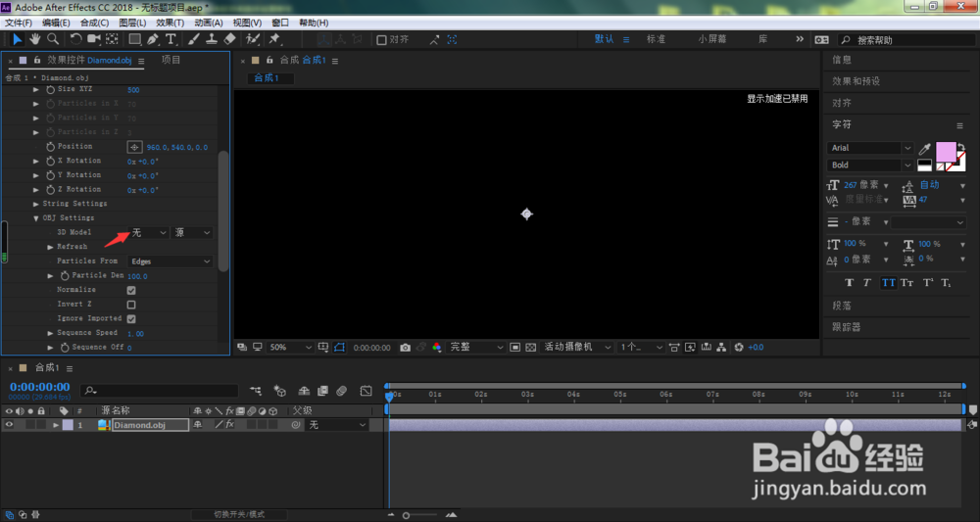Select the Roto Brush tool
Image resolution: width=980 pixels, height=522 pixels.
(x=253, y=39)
